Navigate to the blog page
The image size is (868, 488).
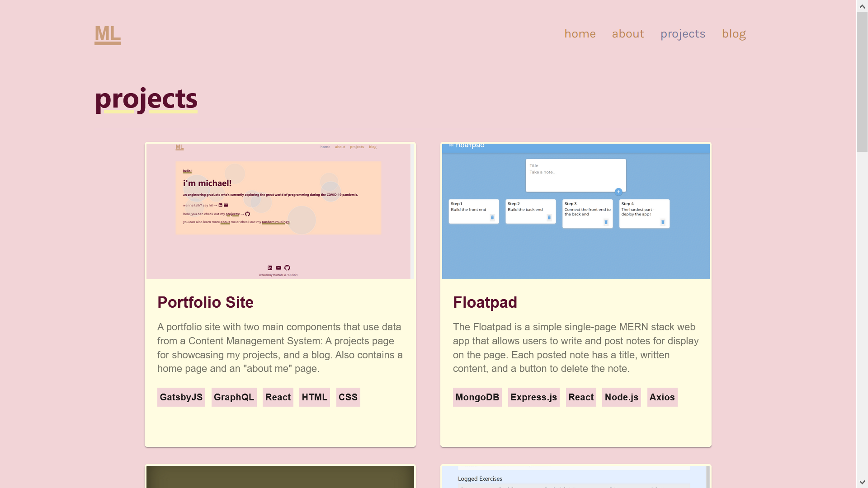click(x=733, y=33)
